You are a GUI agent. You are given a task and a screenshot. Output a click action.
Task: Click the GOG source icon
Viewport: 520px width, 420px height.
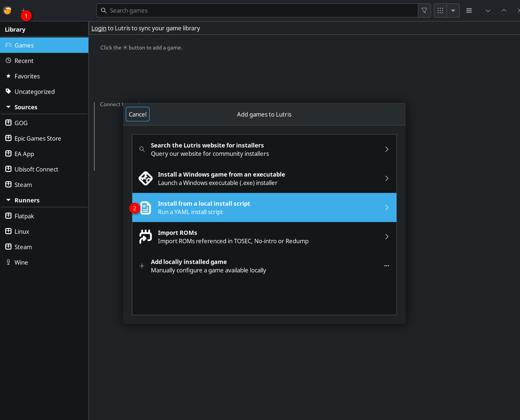[8, 123]
